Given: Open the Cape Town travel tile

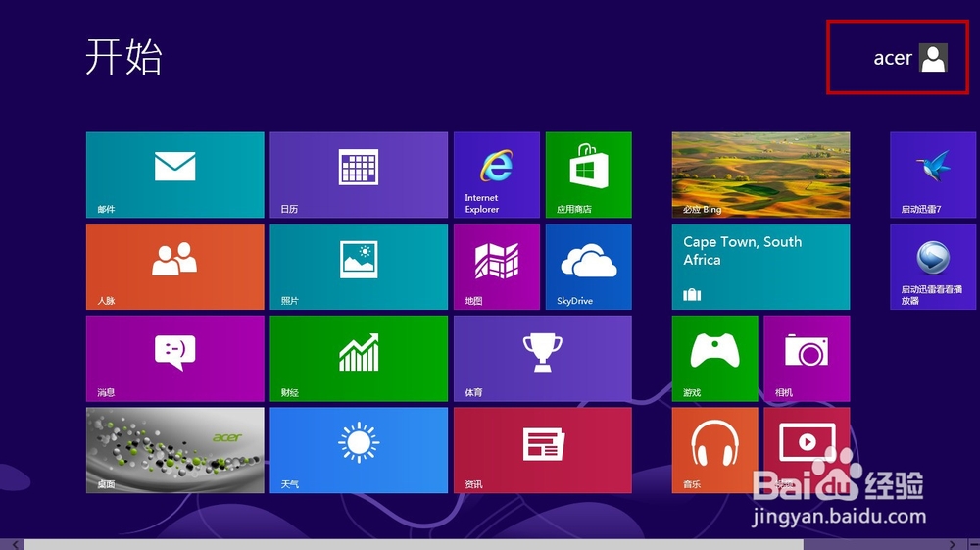Looking at the screenshot, I should click(760, 267).
